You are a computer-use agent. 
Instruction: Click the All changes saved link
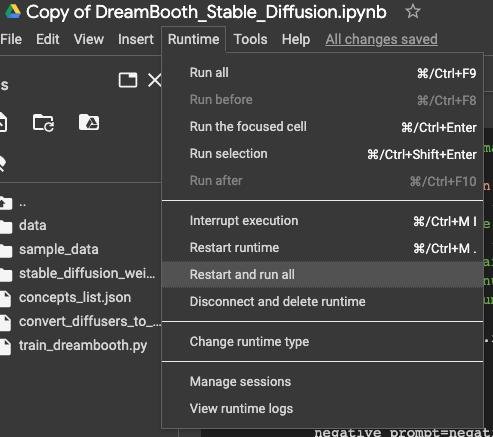point(382,39)
